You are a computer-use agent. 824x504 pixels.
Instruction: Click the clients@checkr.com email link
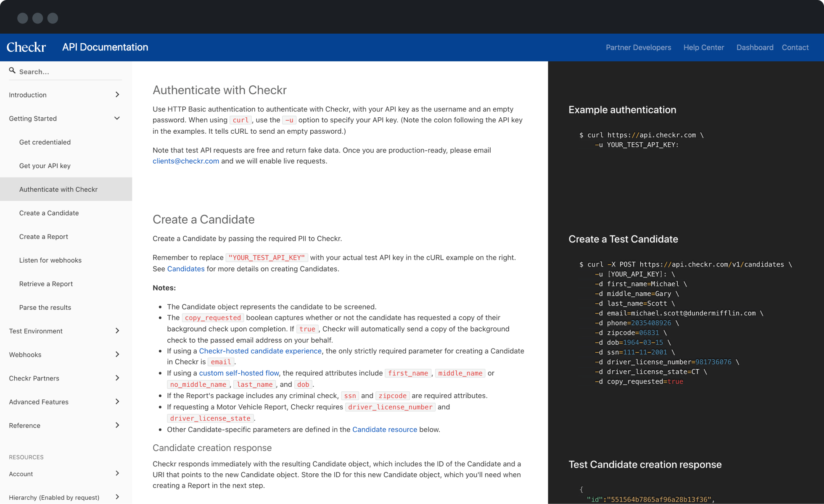click(x=186, y=161)
